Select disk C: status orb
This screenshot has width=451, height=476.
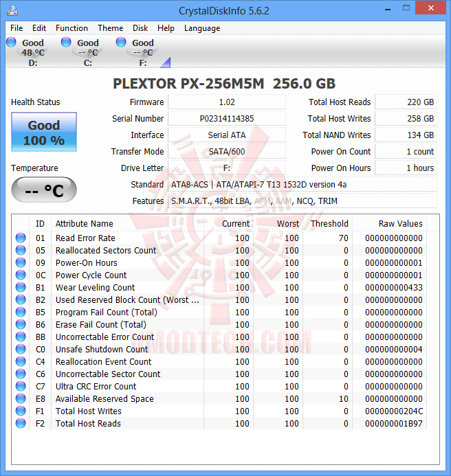point(66,42)
